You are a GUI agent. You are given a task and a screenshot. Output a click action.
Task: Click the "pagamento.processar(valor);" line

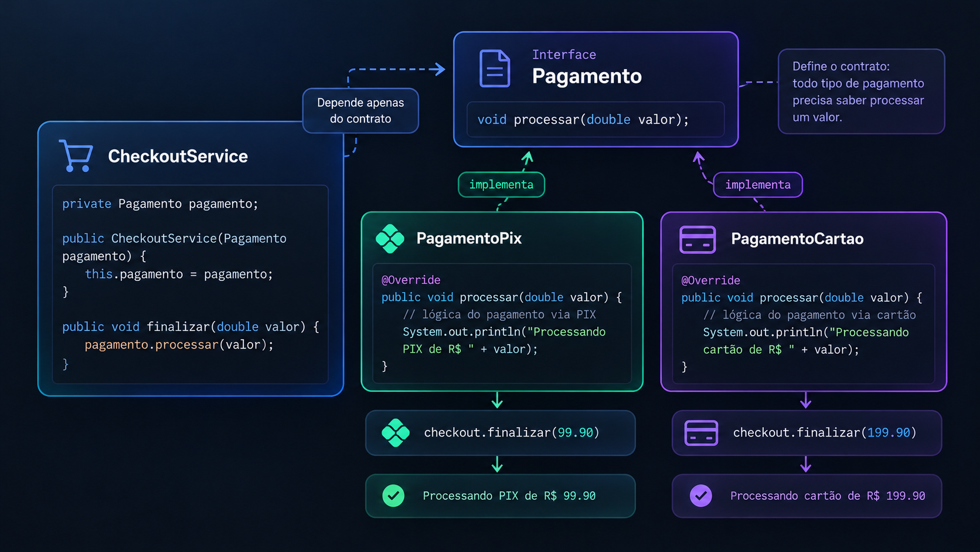(x=179, y=344)
